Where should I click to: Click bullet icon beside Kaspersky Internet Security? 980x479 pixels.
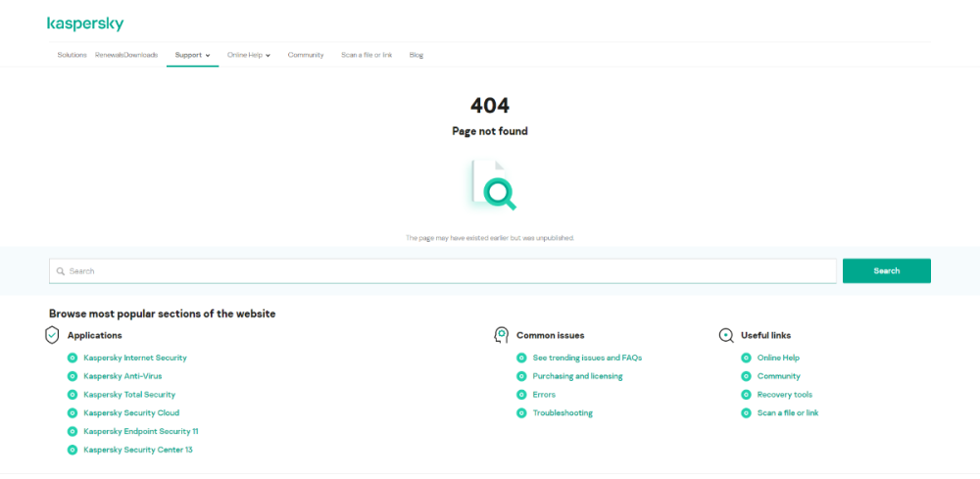[73, 358]
